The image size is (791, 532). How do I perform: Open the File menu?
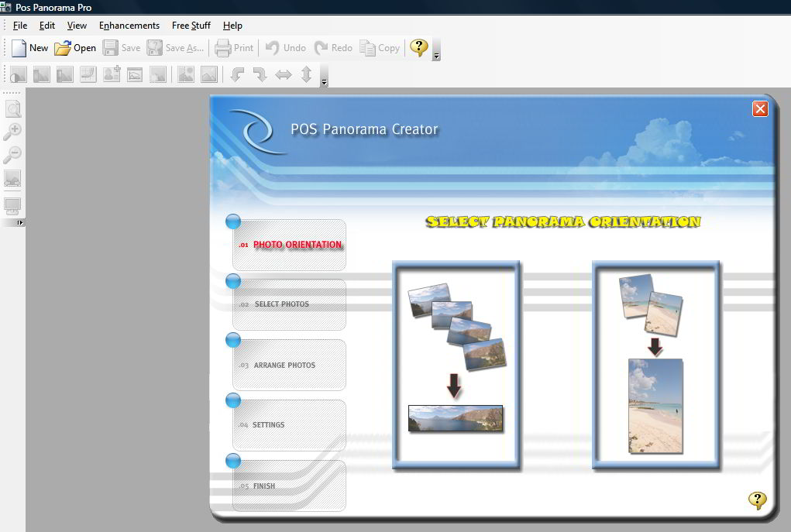[x=20, y=26]
